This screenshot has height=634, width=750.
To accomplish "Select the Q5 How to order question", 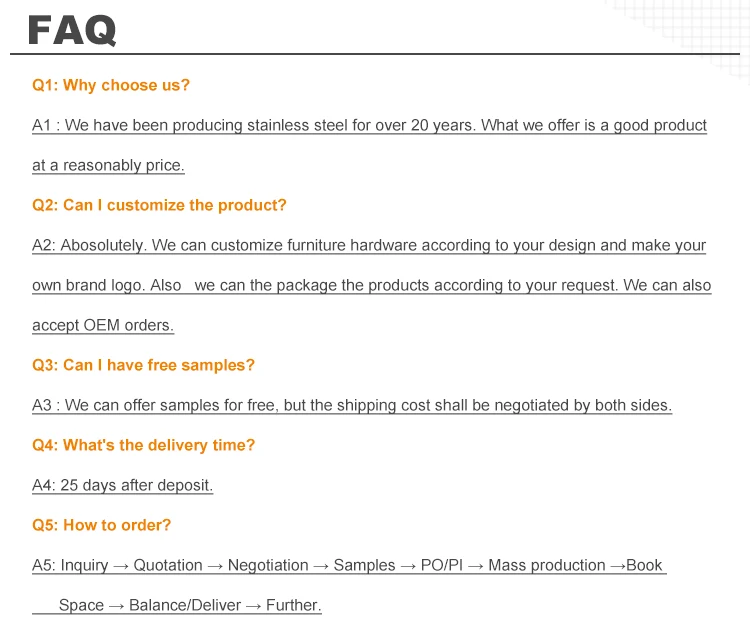I will point(101,525).
